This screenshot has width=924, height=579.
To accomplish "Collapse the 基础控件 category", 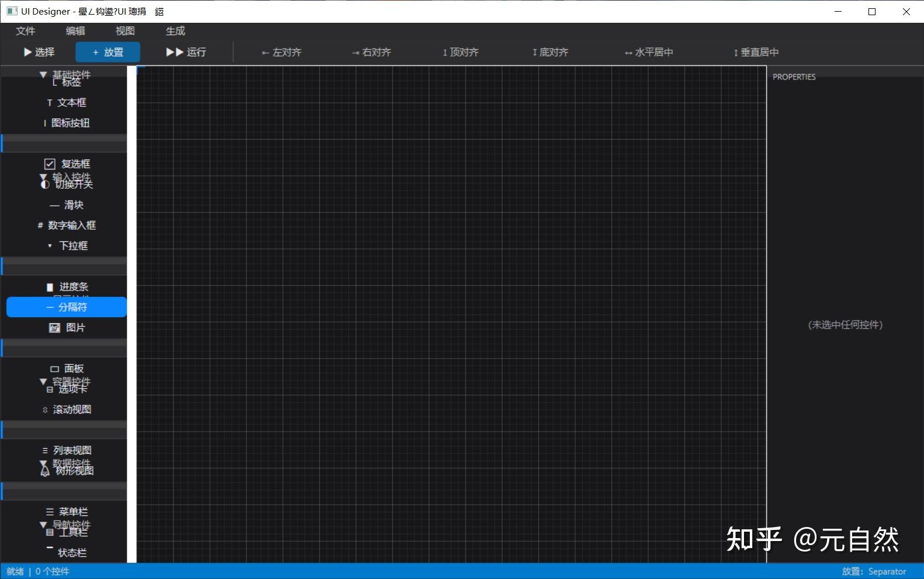I will 43,74.
